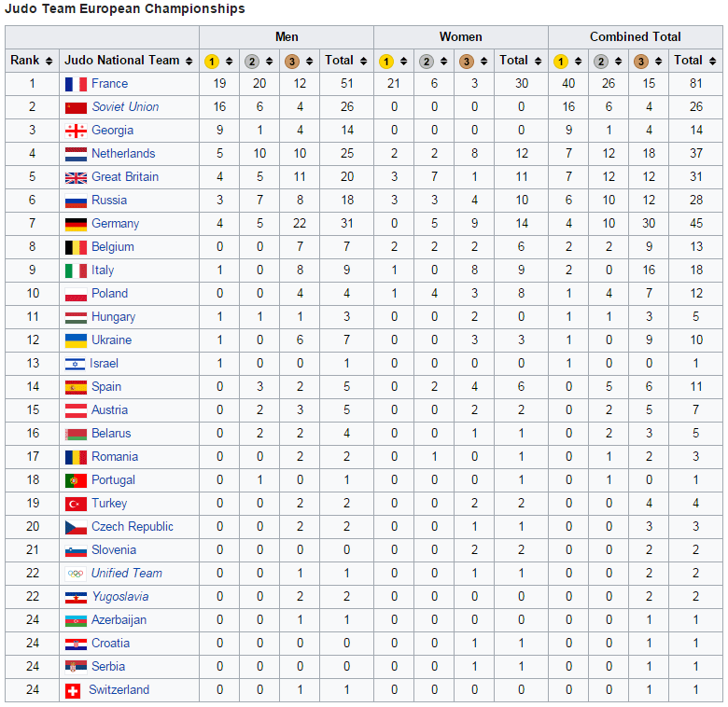Image resolution: width=728 pixels, height=707 pixels.
Task: Click the Belarus flag icon
Action: 76,434
